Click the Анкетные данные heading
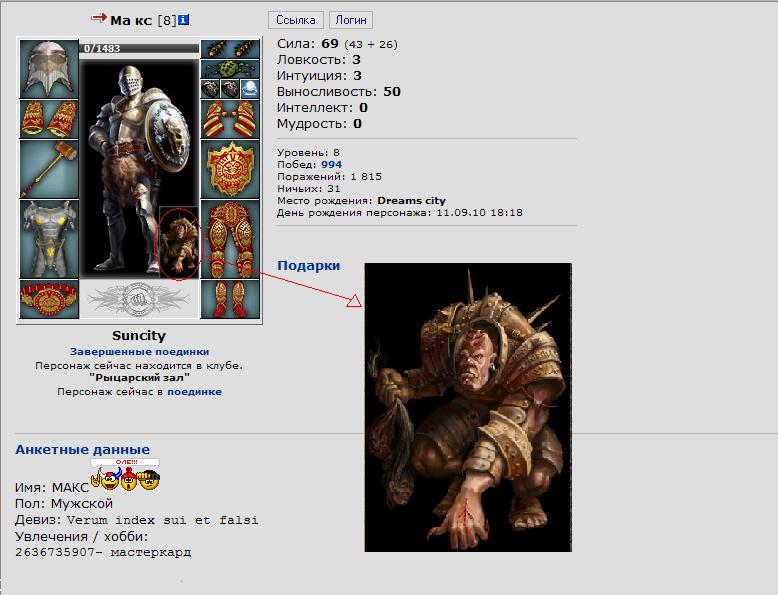This screenshot has width=778, height=595. click(x=82, y=450)
